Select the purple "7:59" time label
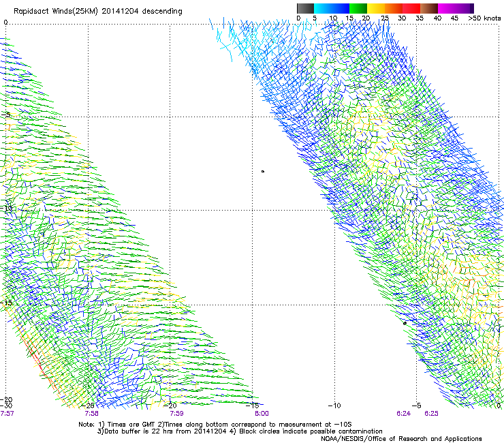This screenshot has width=504, height=443. (x=177, y=413)
